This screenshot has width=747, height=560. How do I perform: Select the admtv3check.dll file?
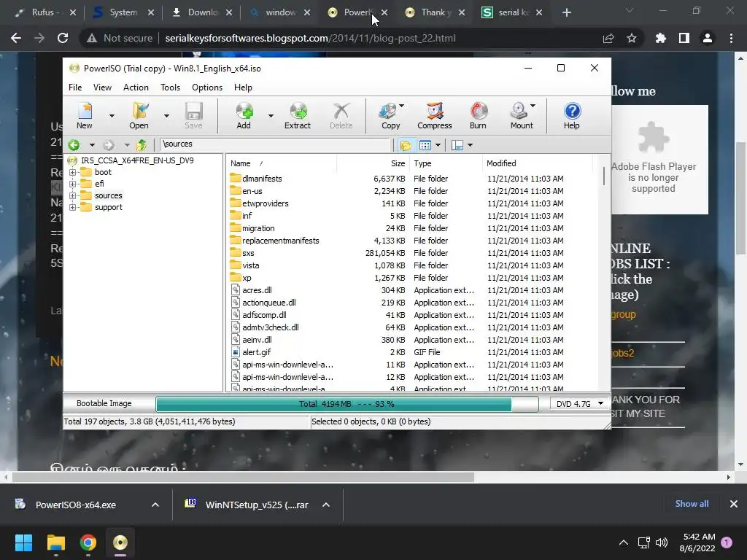tap(270, 327)
